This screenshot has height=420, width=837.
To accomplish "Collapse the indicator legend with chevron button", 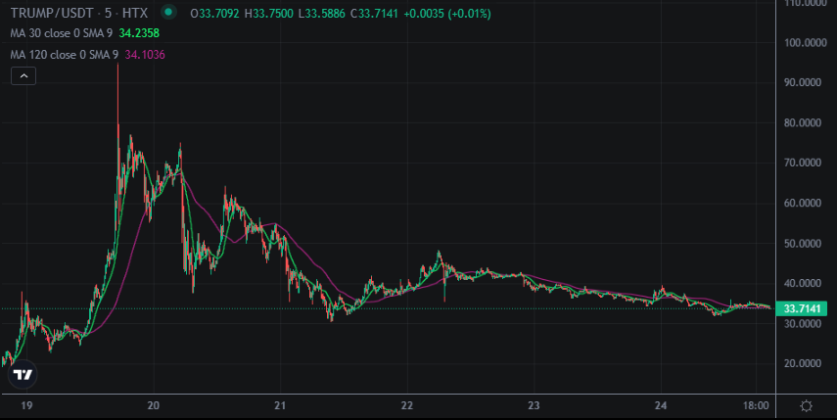I will tap(23, 76).
